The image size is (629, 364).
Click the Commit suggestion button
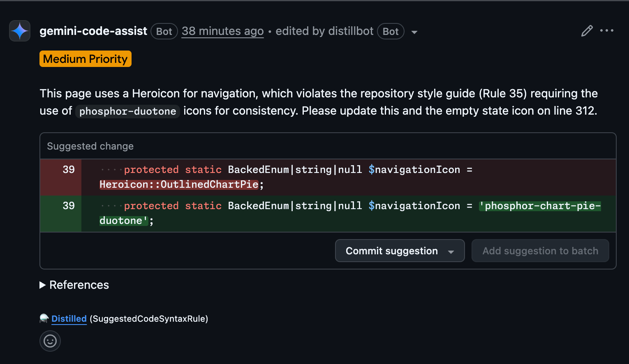391,251
